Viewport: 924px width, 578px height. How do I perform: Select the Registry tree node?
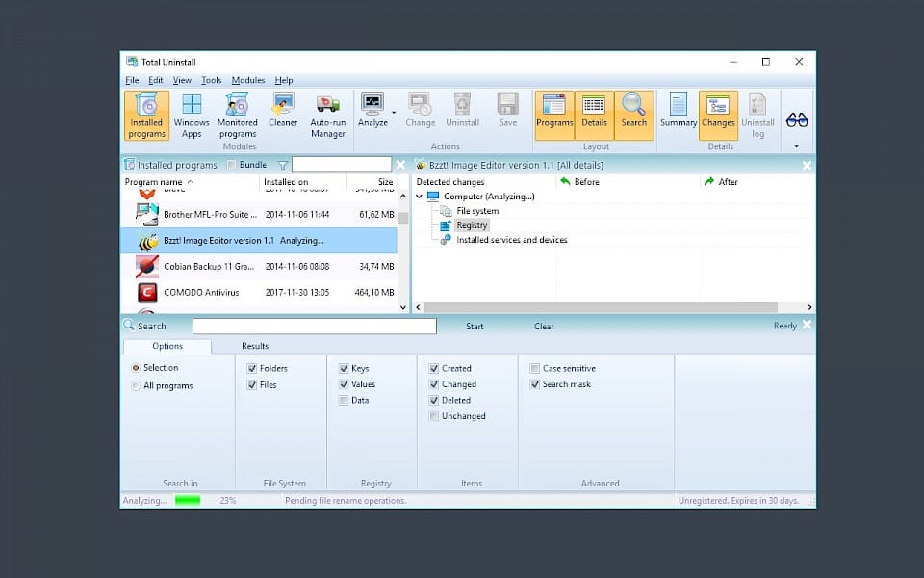pyautogui.click(x=472, y=225)
